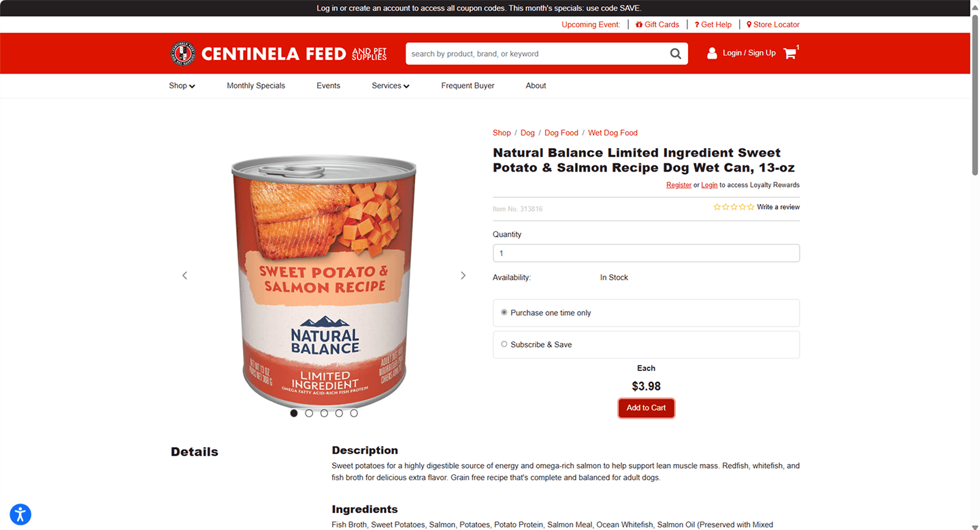Click the Add to Cart button
The image size is (980, 530).
[646, 408]
